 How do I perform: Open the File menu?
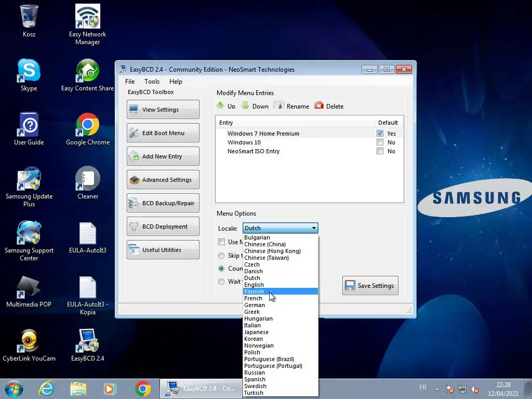pyautogui.click(x=129, y=82)
